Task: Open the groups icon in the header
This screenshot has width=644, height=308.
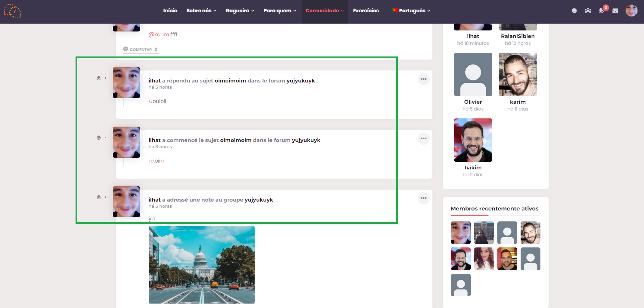Action: 588,11
